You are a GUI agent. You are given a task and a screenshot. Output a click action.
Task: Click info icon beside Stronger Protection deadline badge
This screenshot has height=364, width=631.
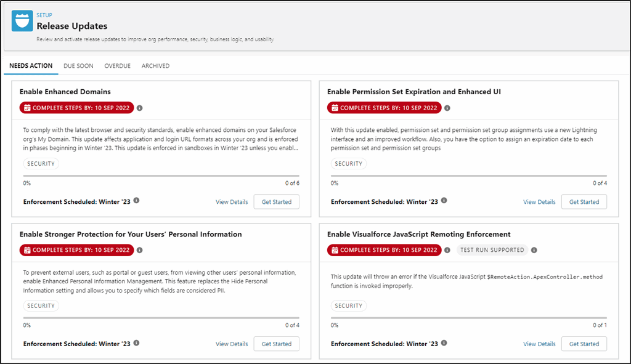(x=140, y=250)
